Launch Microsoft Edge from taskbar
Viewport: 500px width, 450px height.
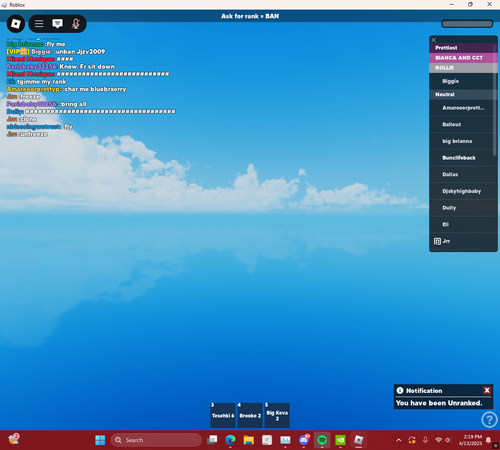pos(230,440)
